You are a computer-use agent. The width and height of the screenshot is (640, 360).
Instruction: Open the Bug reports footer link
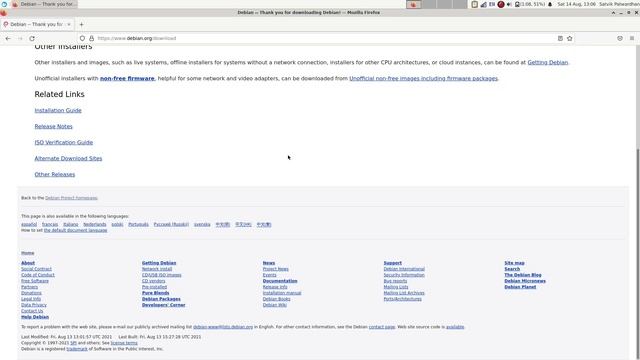pos(395,281)
